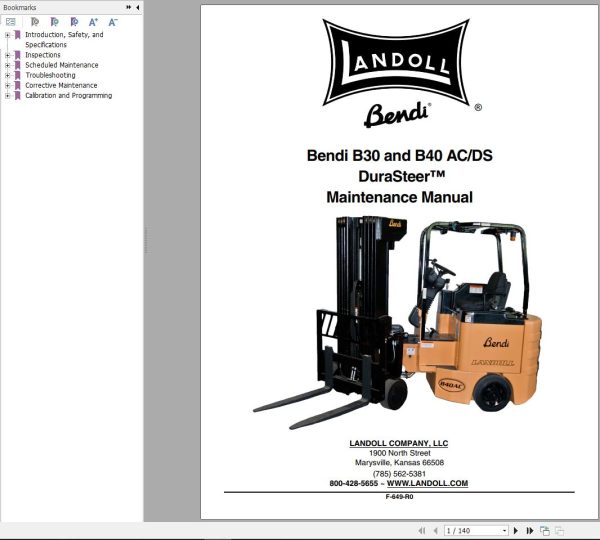
Task: Increase bookmark font size with A+ icon
Action: coord(93,22)
